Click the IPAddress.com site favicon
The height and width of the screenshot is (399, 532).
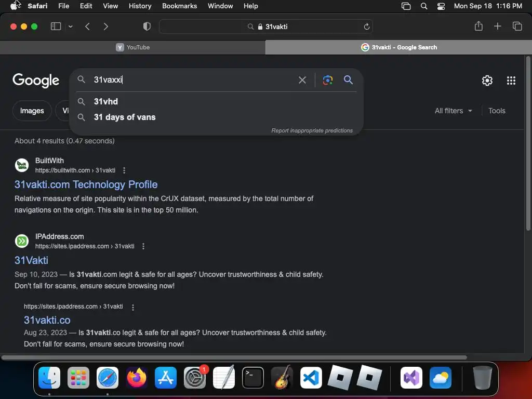[x=22, y=241]
